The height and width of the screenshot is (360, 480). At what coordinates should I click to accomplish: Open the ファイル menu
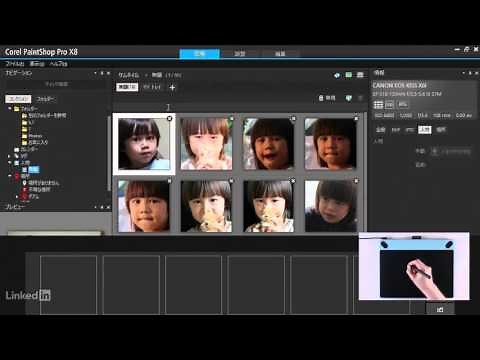[15, 64]
